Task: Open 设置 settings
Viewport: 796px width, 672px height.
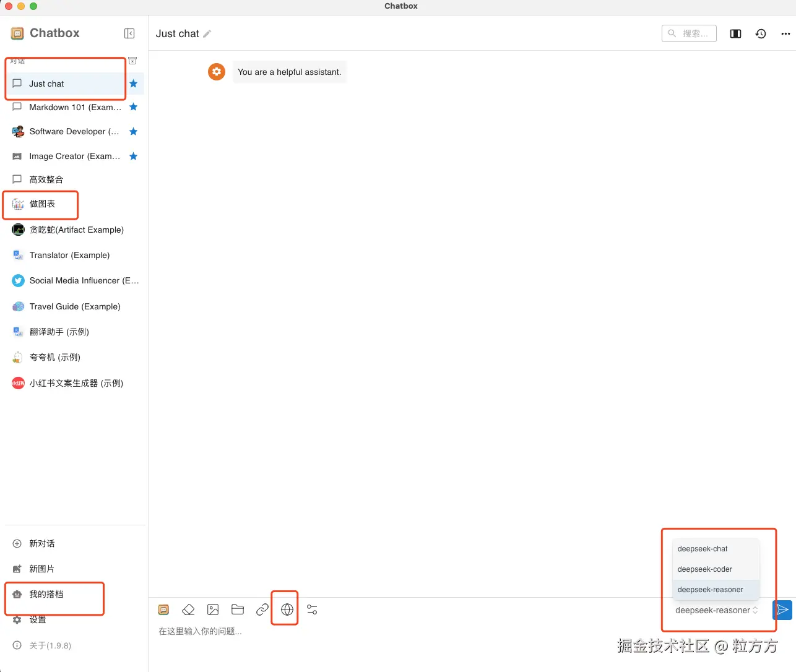Action: 74,619
